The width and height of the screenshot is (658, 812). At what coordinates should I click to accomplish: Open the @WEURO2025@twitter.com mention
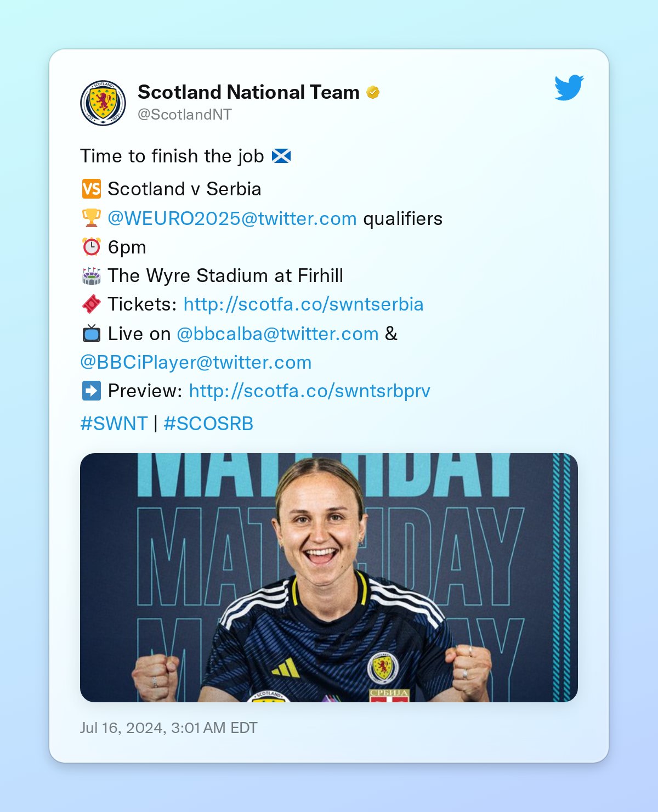232,218
